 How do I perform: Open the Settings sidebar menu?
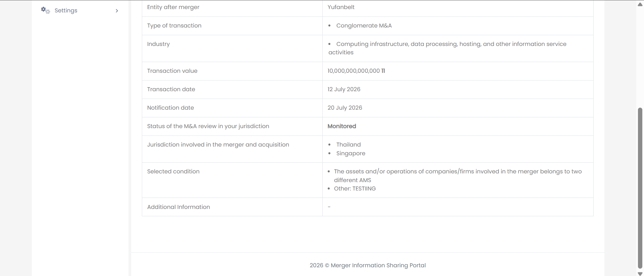coord(80,10)
